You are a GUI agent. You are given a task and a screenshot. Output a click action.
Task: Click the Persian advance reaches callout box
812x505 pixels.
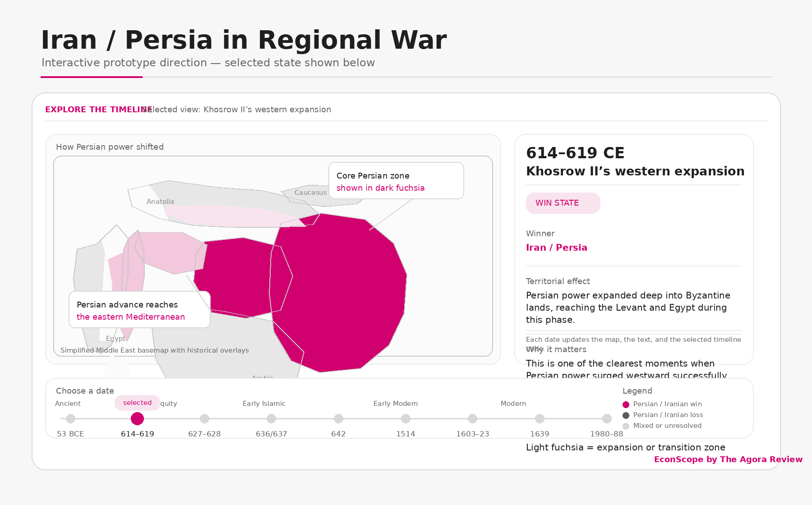click(139, 310)
